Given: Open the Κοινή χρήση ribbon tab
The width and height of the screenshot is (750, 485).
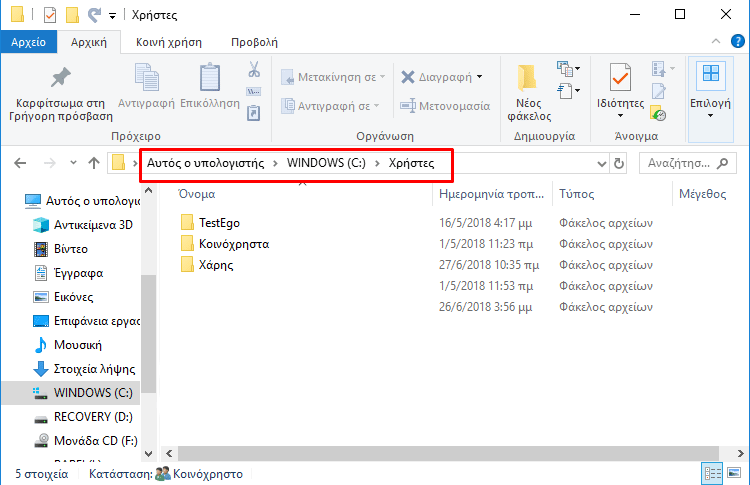Looking at the screenshot, I should (168, 42).
